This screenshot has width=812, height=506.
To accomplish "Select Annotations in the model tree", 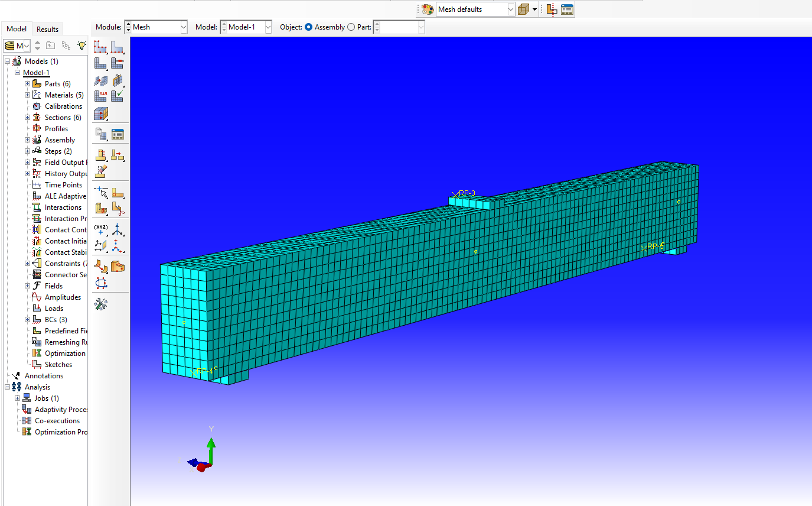I will pyautogui.click(x=44, y=376).
